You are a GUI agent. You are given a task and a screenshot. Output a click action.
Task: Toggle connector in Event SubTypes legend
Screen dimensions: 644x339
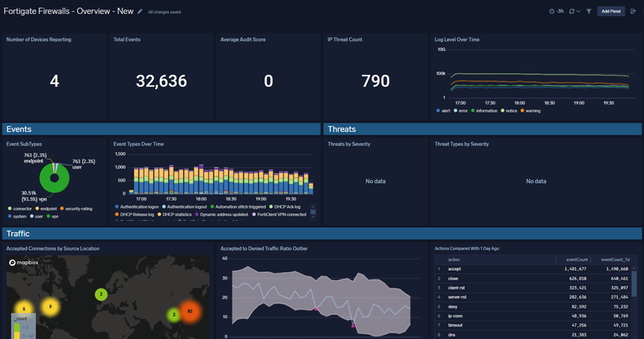pos(20,209)
